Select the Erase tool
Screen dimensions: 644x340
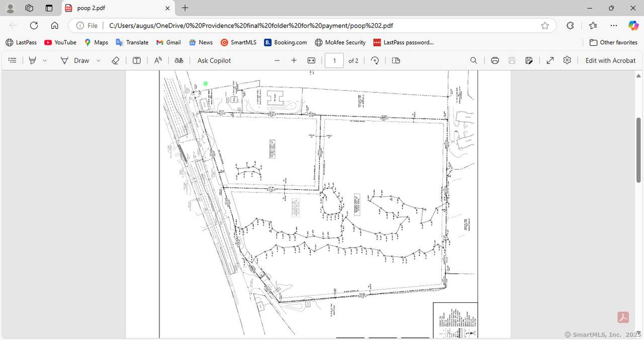point(115,60)
